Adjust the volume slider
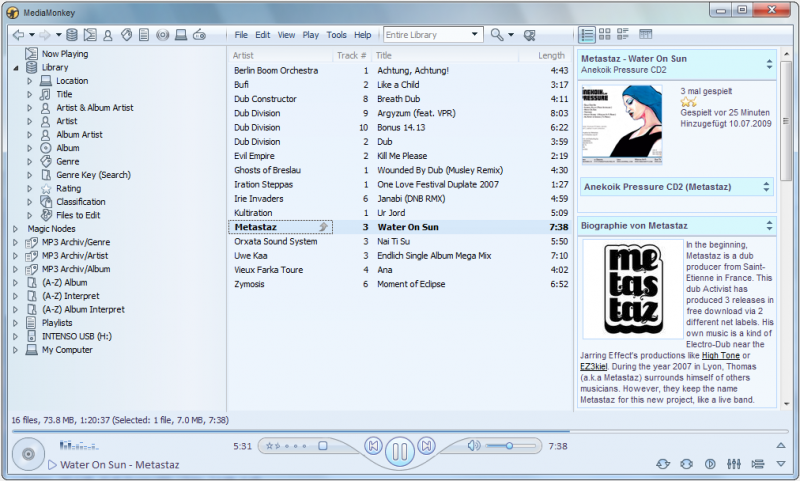The image size is (800, 481). tap(508, 445)
